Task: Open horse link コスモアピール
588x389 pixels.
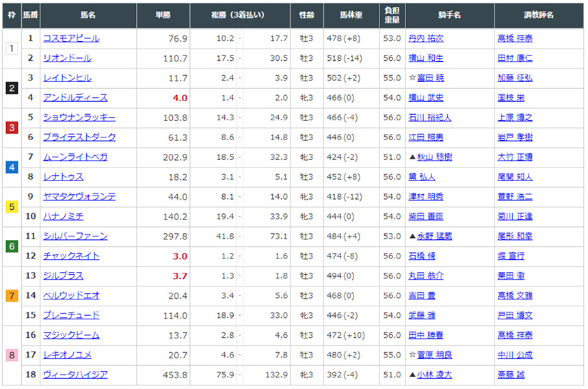Action: 70,38
